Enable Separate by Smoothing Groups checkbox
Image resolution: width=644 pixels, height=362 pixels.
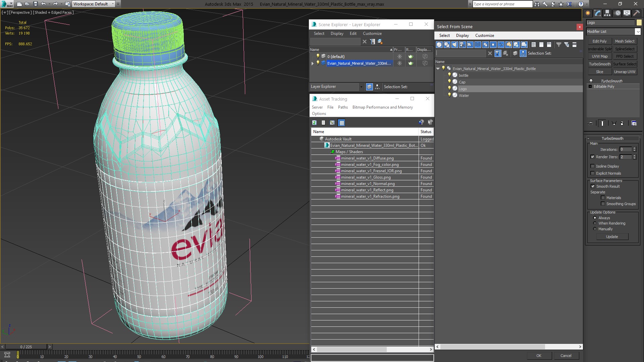point(603,203)
